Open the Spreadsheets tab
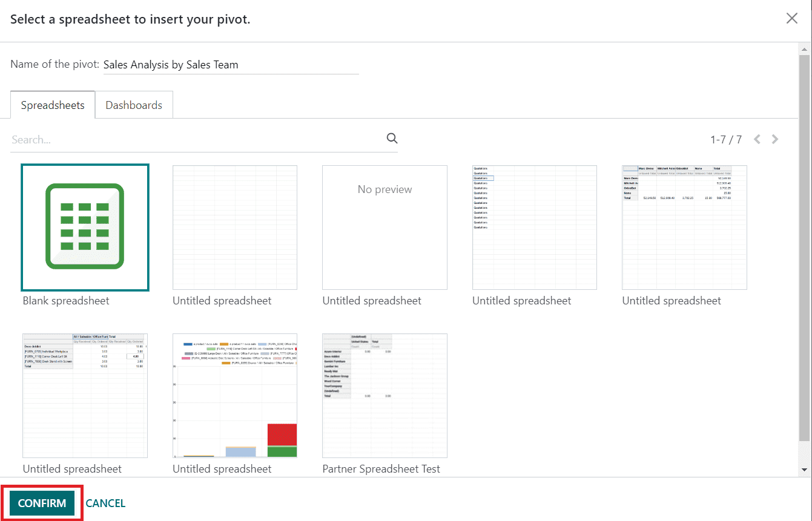Image resolution: width=812 pixels, height=521 pixels. coord(53,105)
